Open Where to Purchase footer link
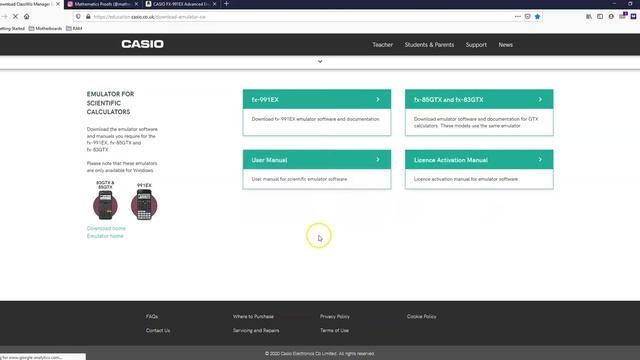The image size is (640, 360). (x=253, y=316)
